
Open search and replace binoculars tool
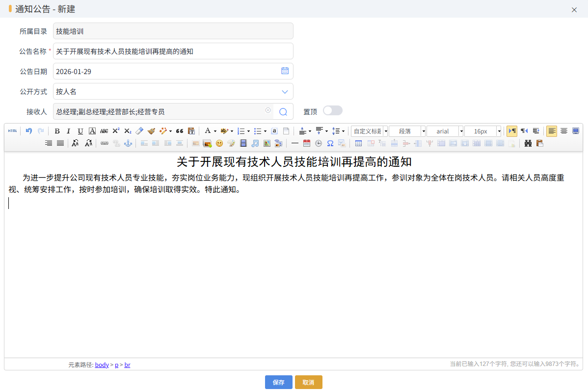pos(528,143)
